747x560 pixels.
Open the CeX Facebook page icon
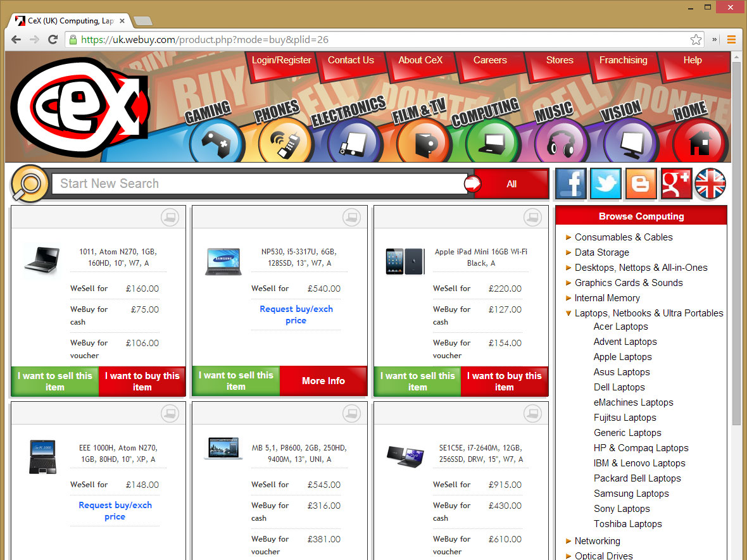(571, 184)
